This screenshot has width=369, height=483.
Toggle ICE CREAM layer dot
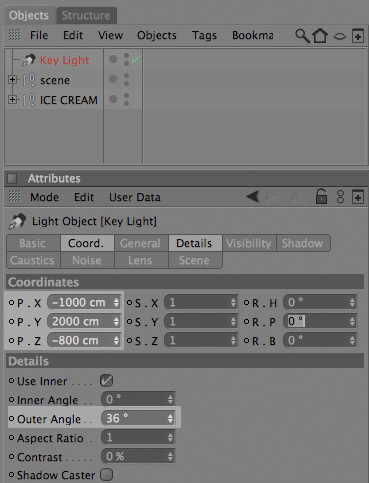(x=113, y=99)
